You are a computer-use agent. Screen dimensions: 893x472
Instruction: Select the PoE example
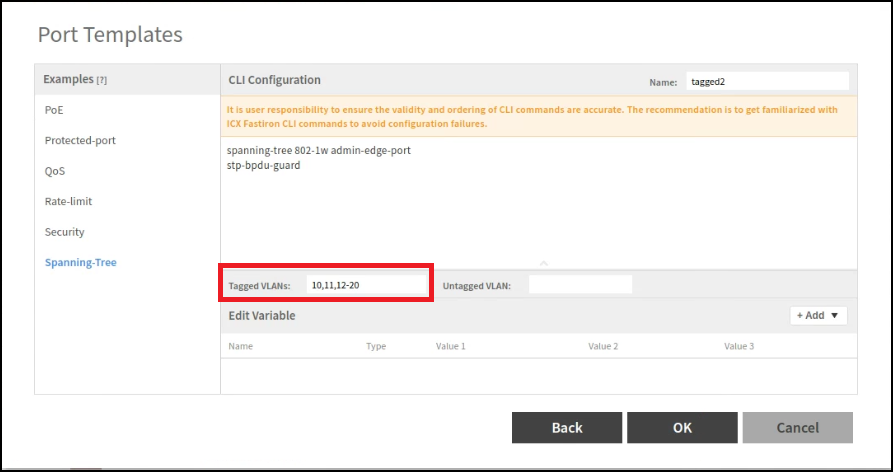click(x=54, y=110)
